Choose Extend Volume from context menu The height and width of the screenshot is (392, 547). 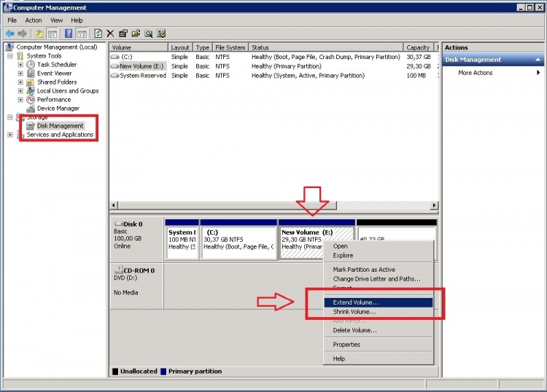coord(356,302)
